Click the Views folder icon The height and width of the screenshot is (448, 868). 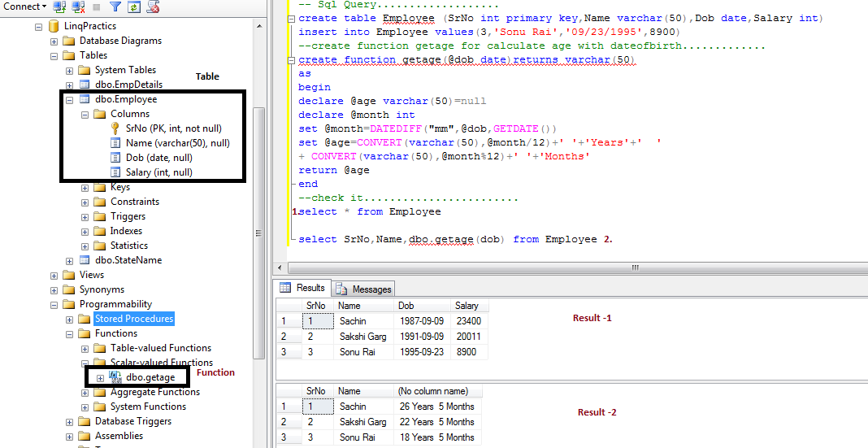click(68, 276)
